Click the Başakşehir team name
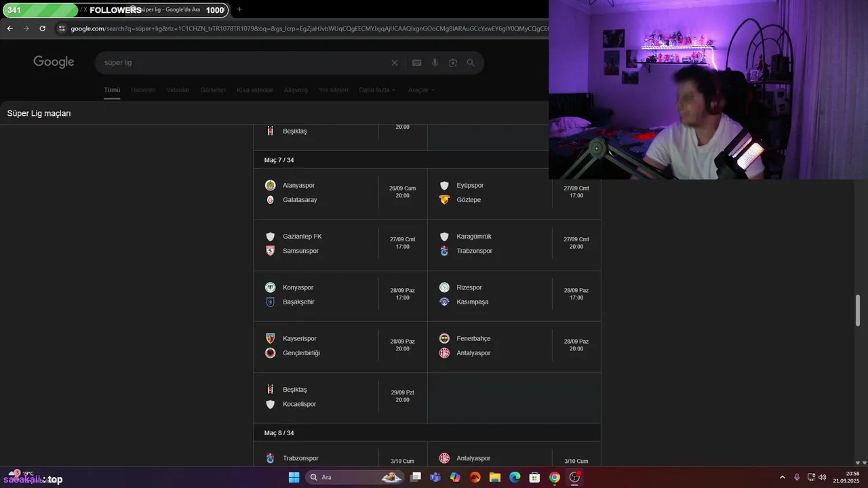Viewport: 868px width, 488px height. pyautogui.click(x=298, y=302)
